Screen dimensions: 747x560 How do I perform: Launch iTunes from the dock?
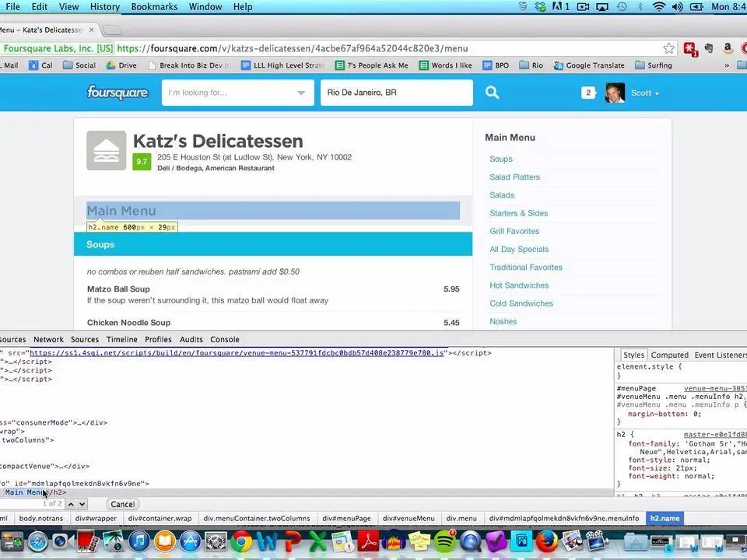[139, 542]
